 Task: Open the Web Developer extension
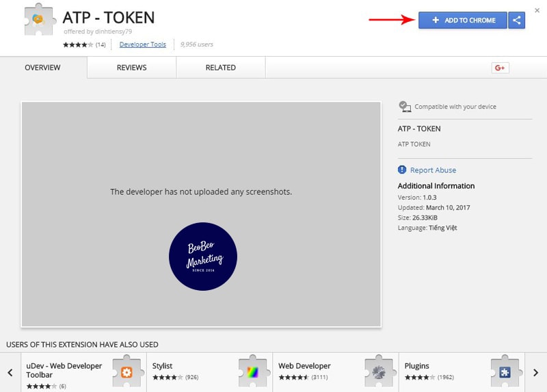tap(336, 372)
